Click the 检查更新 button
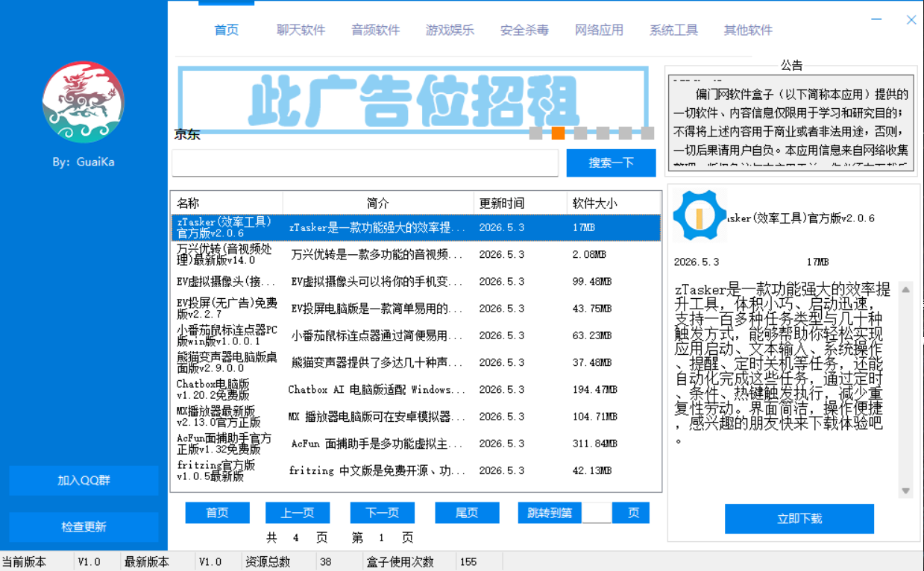Screen dimensions: 924x571 pos(84,527)
